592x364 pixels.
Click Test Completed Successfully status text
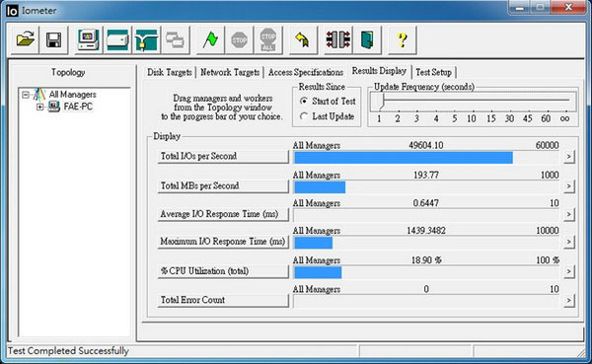68,351
